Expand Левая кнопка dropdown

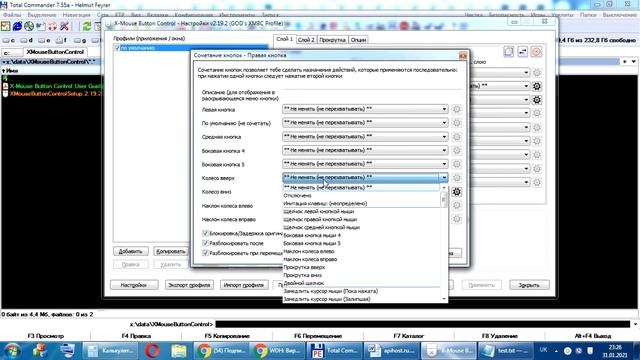click(444, 109)
